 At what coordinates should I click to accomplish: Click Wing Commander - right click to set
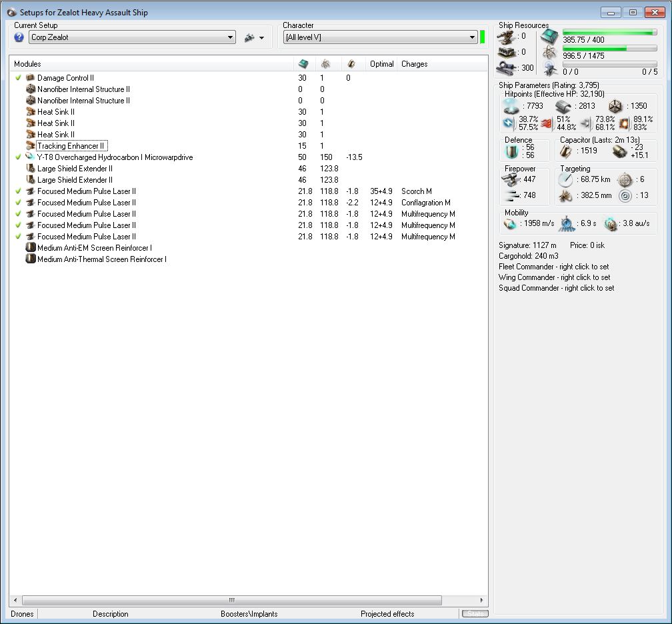(x=554, y=277)
